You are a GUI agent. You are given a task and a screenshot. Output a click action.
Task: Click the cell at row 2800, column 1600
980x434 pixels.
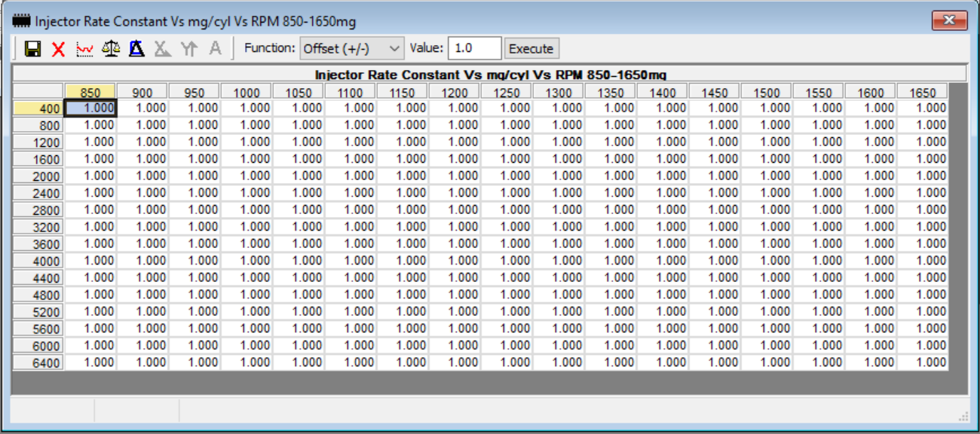tap(870, 210)
